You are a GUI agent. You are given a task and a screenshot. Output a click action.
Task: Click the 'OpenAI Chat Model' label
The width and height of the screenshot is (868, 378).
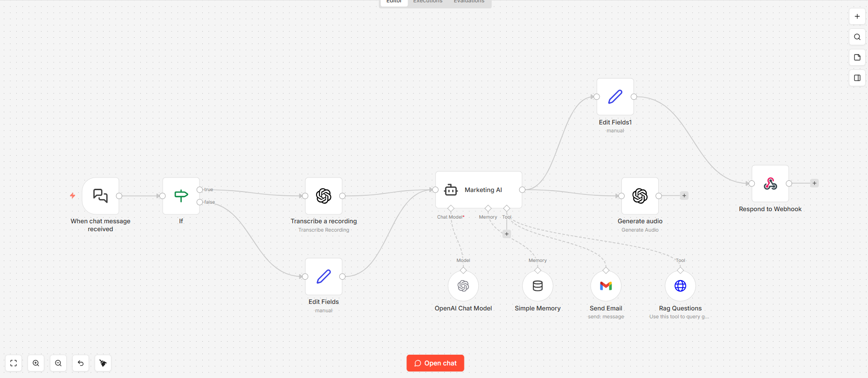463,308
